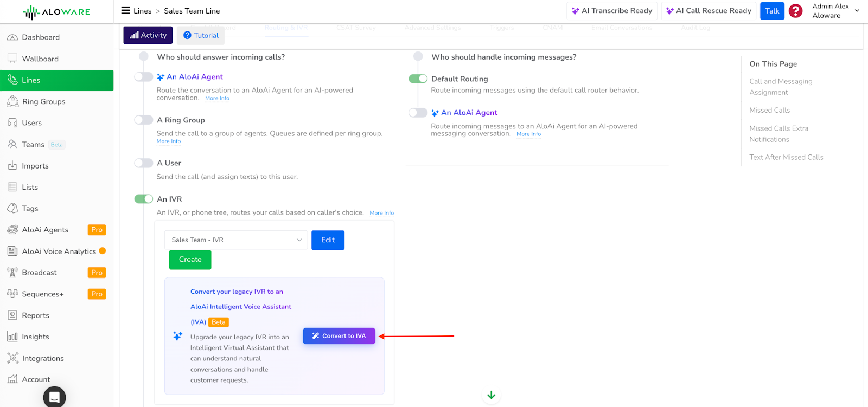
Task: Click sparkle icon in Convert IVR card
Action: (x=177, y=336)
